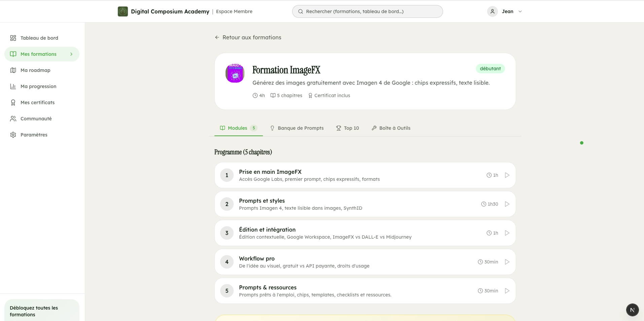Viewport: 644px width, 321px height.
Task: Select the débutant level badge
Action: [490, 68]
